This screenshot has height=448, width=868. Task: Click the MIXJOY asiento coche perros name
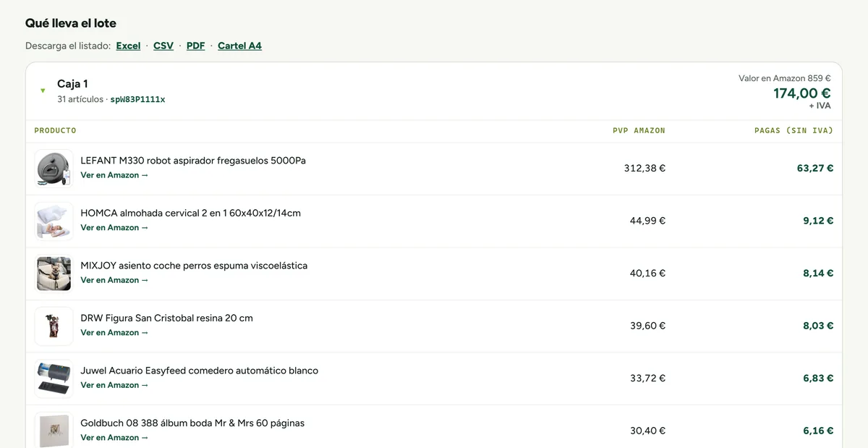click(x=194, y=266)
